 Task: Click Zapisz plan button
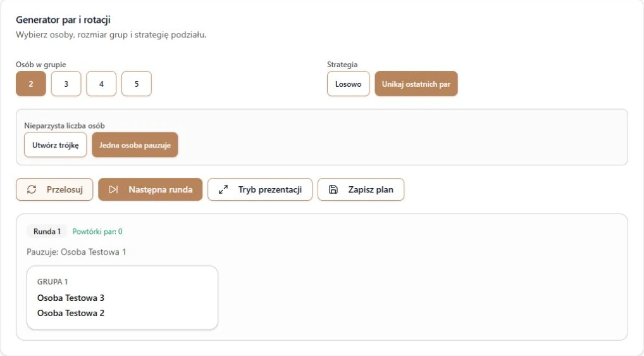point(361,189)
